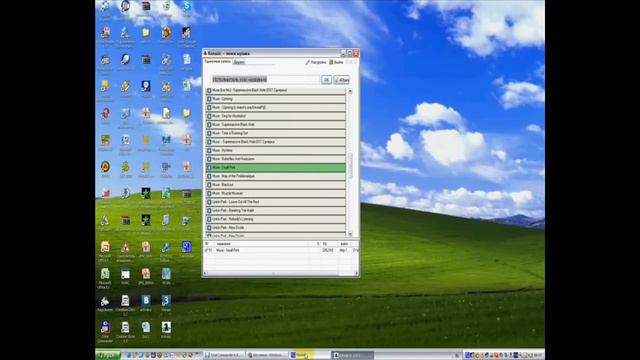The image size is (640, 360).
Task: Click the OK button next to search field
Action: click(326, 80)
